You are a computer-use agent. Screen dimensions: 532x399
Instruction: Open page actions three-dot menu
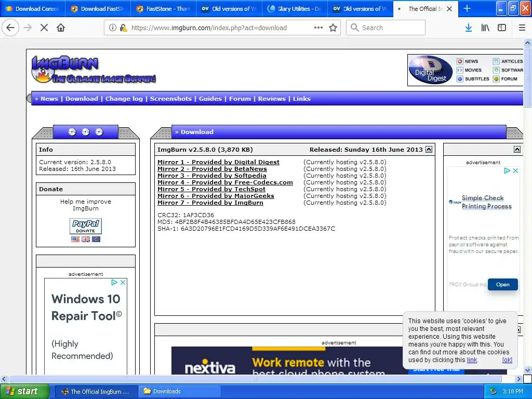point(318,28)
